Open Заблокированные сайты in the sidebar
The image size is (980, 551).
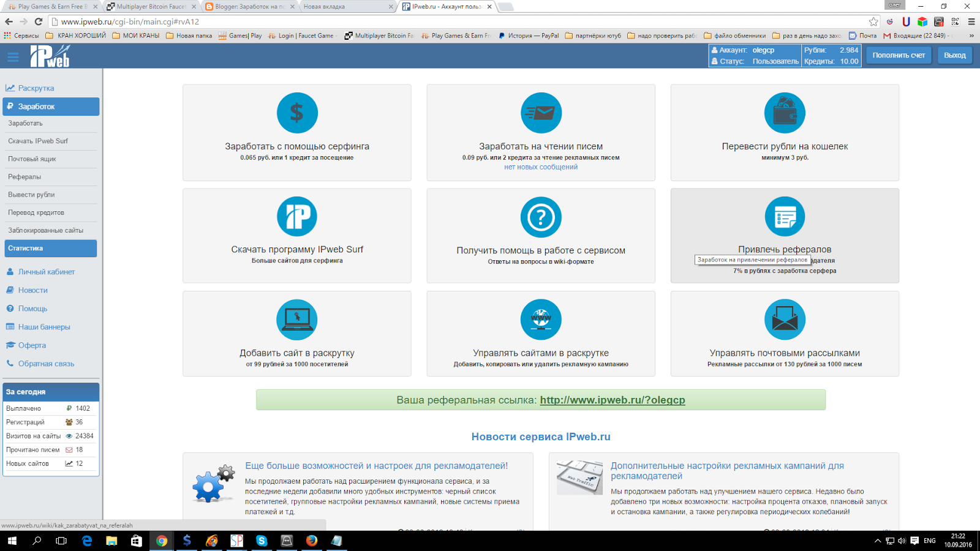pos(51,230)
